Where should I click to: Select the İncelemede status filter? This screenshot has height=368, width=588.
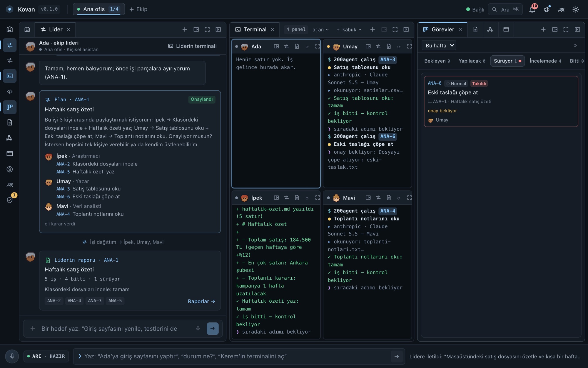[545, 61]
